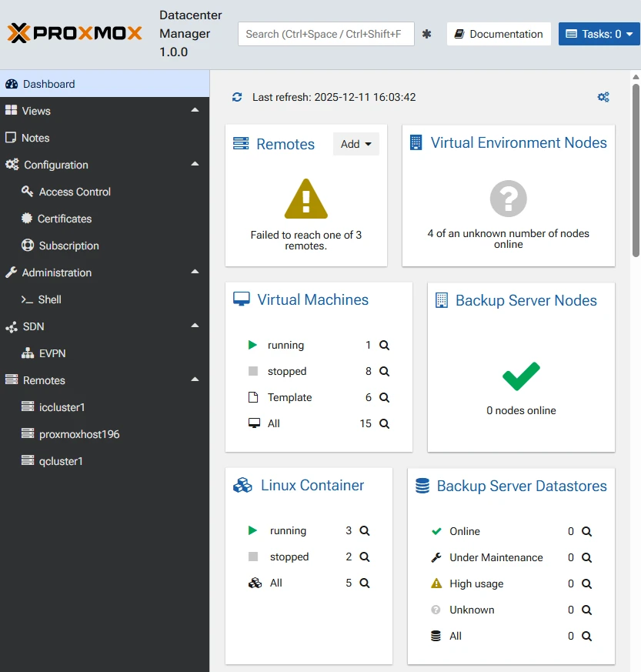Open the Tasks: 0 dropdown

[x=599, y=34]
